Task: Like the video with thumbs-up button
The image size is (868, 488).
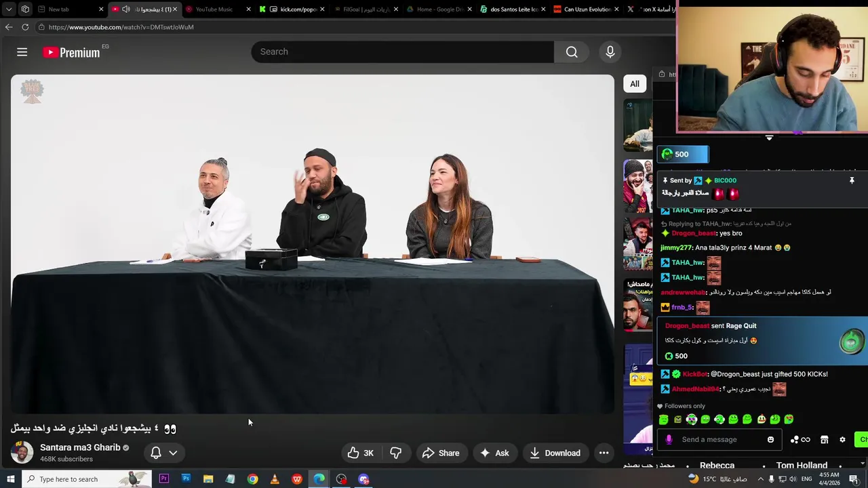Action: pos(361,453)
